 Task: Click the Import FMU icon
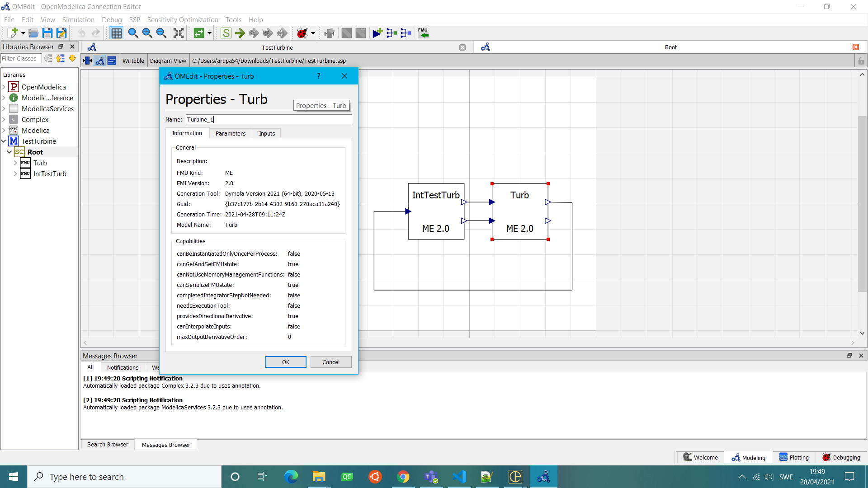(423, 33)
